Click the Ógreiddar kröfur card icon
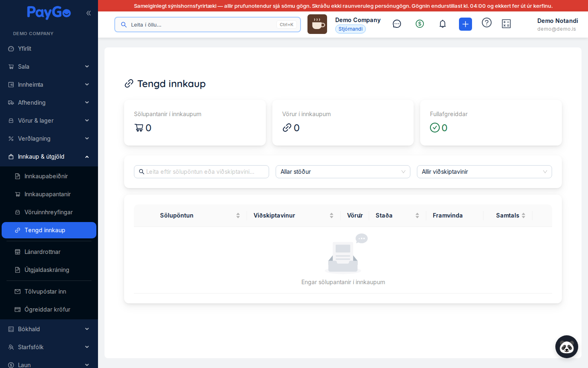This screenshot has height=368, width=588. [18, 310]
